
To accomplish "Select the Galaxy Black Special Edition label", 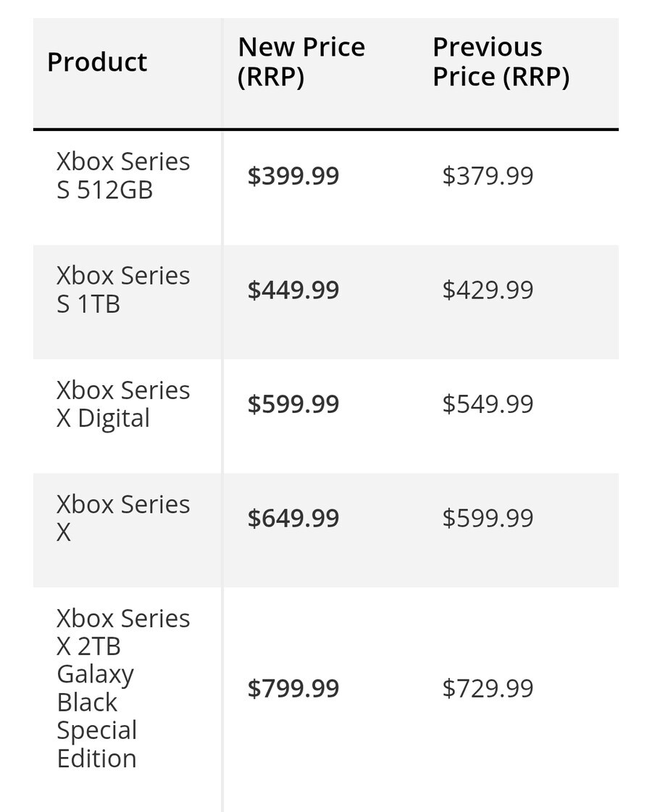I will [x=97, y=716].
